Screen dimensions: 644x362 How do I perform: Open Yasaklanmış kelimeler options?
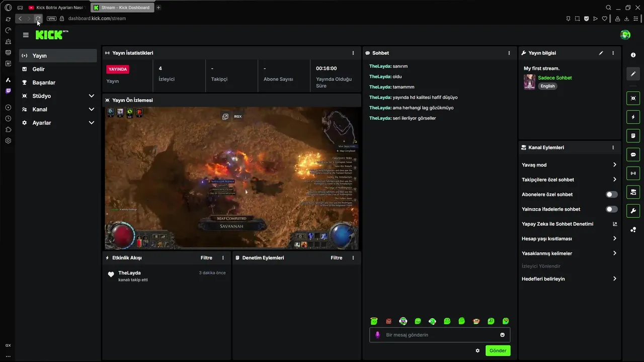570,253
